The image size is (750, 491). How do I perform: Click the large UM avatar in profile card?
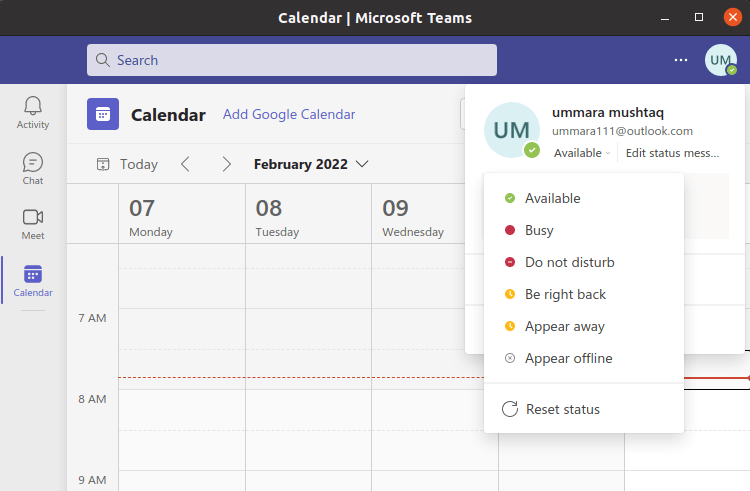tap(512, 130)
